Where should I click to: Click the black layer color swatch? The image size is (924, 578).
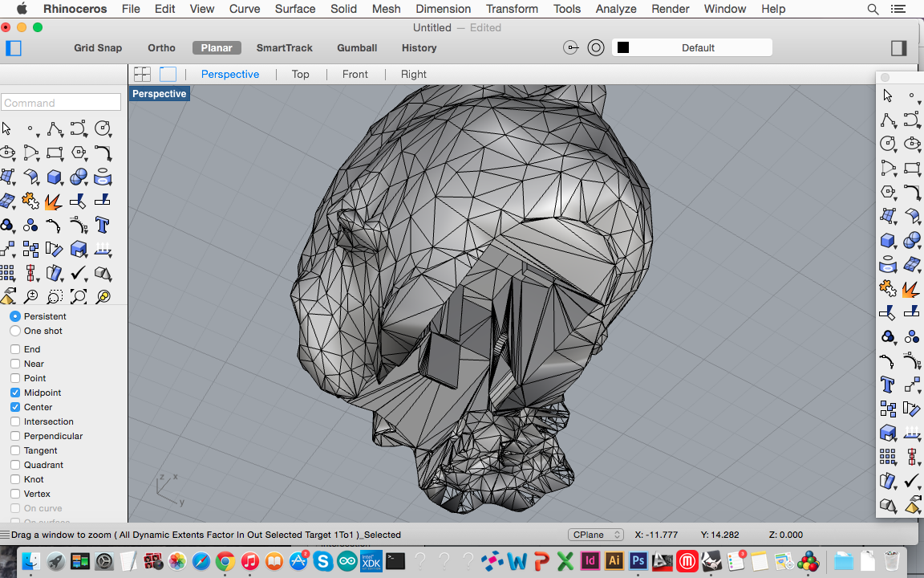pos(623,48)
